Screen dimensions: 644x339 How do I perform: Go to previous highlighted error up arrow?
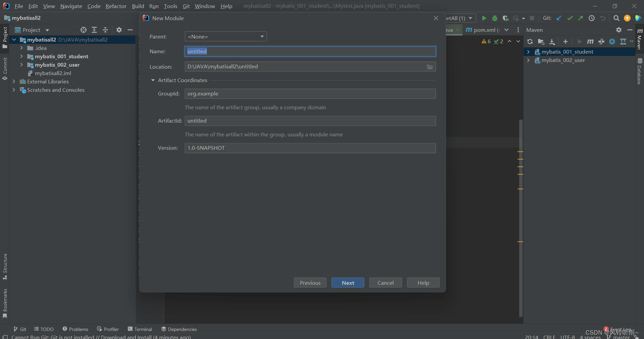click(x=509, y=42)
